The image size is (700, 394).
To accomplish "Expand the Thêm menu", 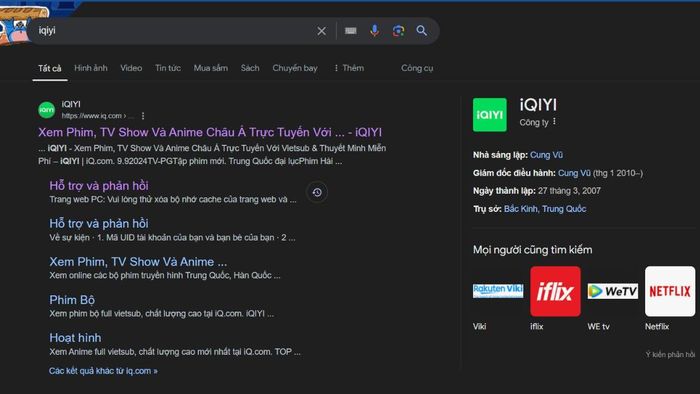I will click(x=349, y=68).
